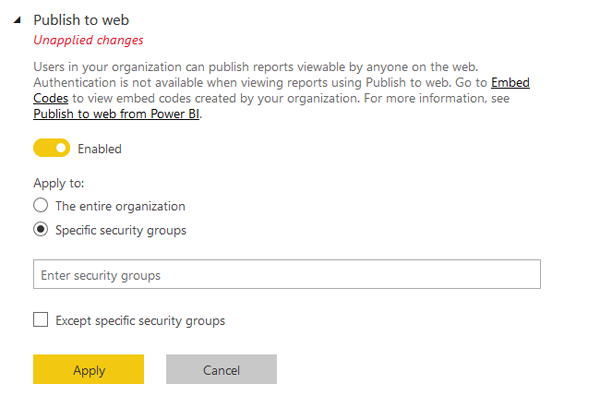The width and height of the screenshot is (600, 408).
Task: Click the Specific security groups label
Action: 121,230
